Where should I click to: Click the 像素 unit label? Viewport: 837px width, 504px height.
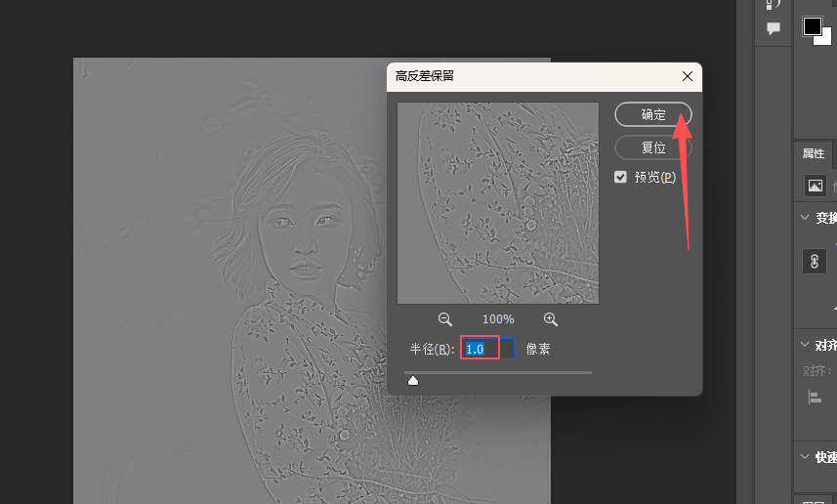[537, 349]
